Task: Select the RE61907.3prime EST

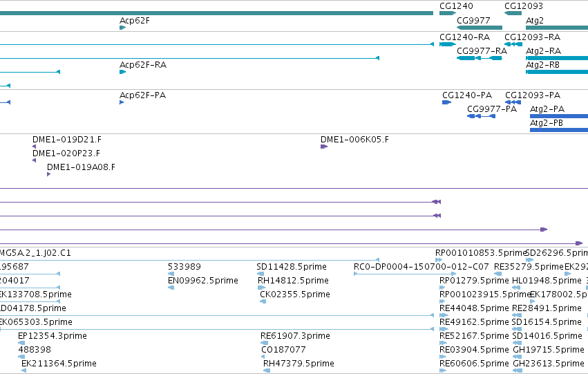Action: pos(265,343)
